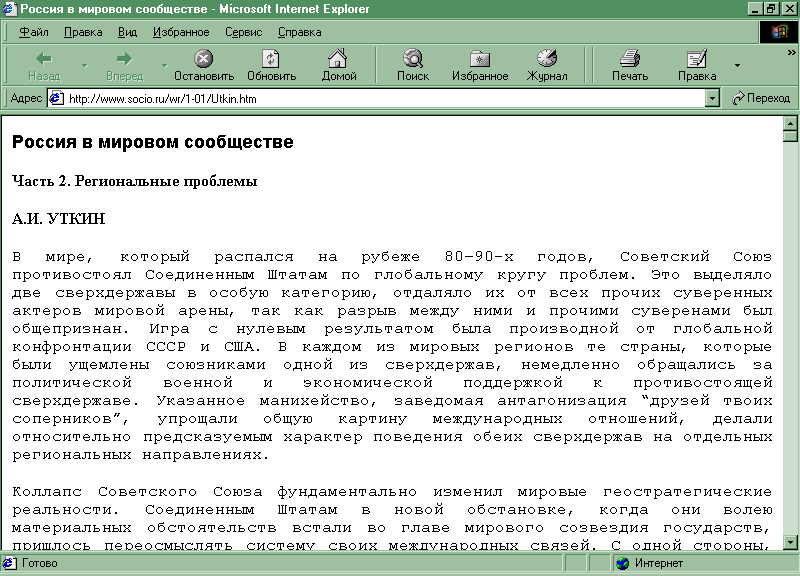Click the Переход (Go) button
800x576 pixels.
[x=761, y=98]
